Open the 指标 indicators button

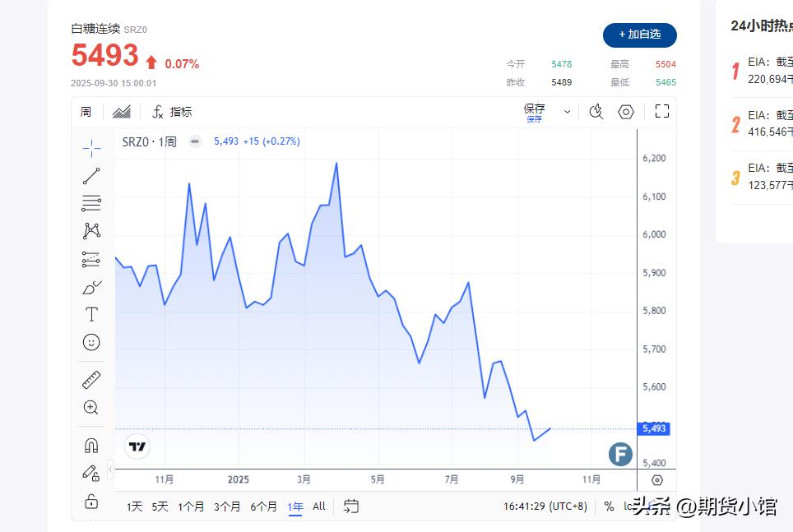(173, 112)
